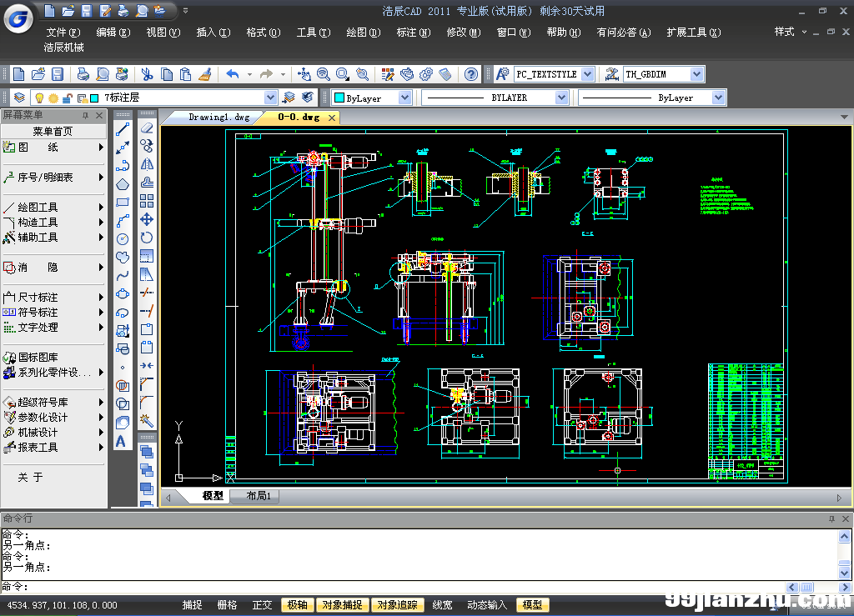Switch to the 布局1 layout tab
854x616 pixels.
tap(259, 496)
